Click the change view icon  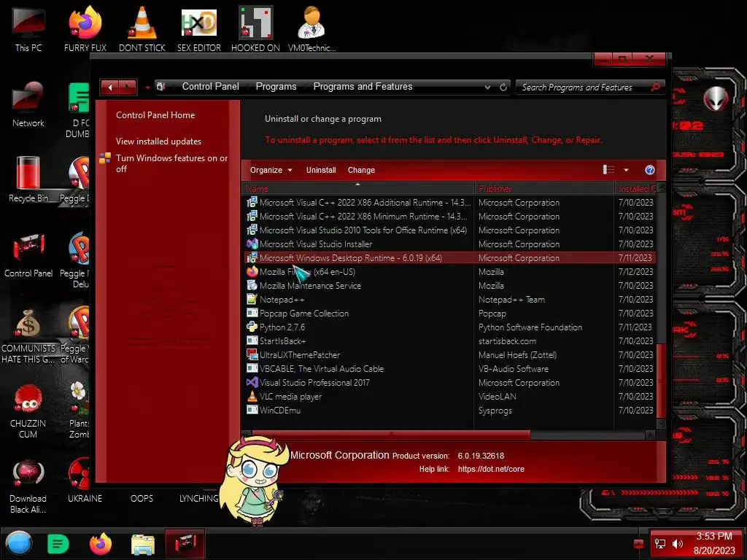[608, 170]
